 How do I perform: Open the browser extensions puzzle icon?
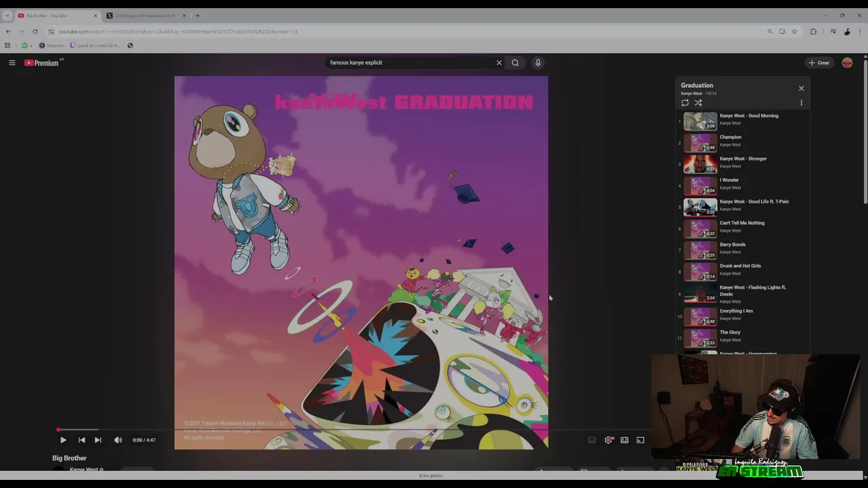pos(813,31)
